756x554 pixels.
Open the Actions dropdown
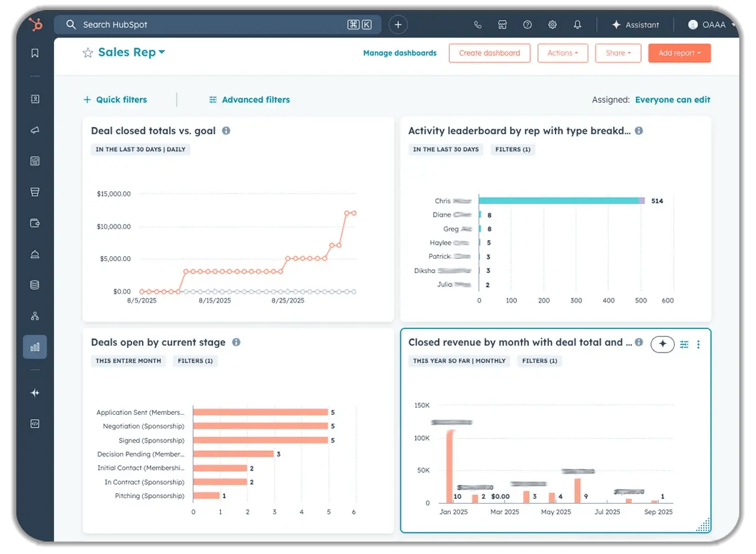(x=562, y=53)
